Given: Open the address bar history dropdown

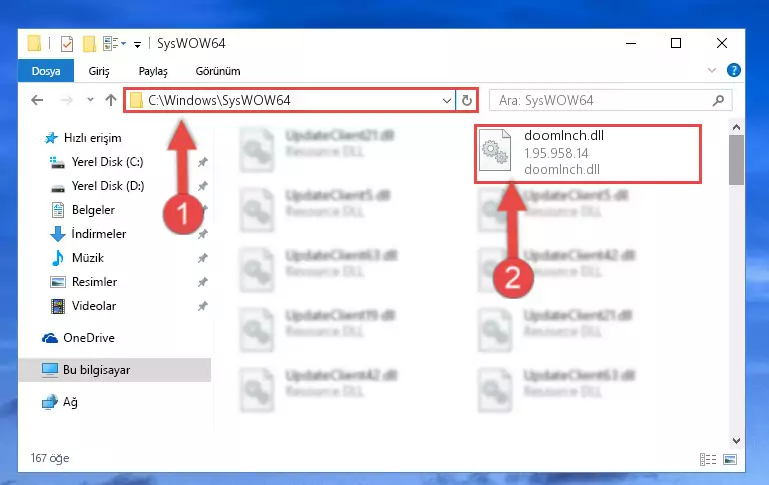Looking at the screenshot, I should click(446, 101).
